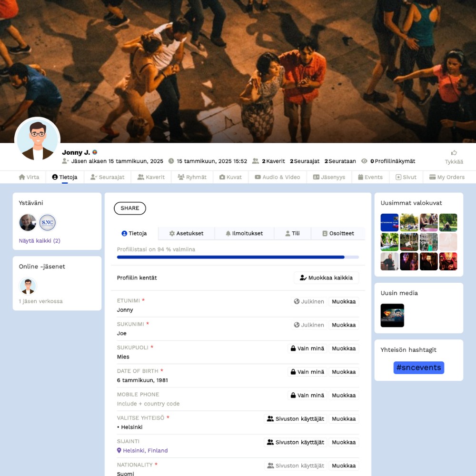Open the Vain minä selector for SUKUPUOLI
Image resolution: width=476 pixels, height=476 pixels.
pos(307,348)
